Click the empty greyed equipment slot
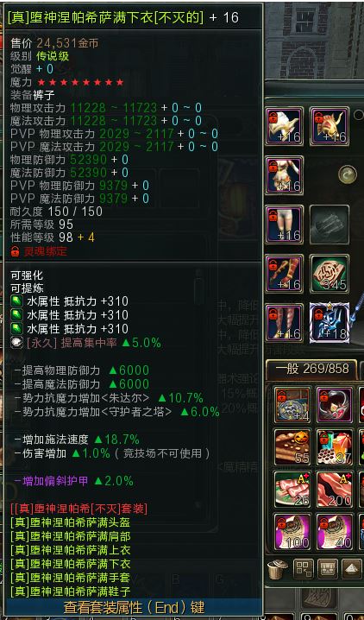364x620 pixels. pos(329,225)
